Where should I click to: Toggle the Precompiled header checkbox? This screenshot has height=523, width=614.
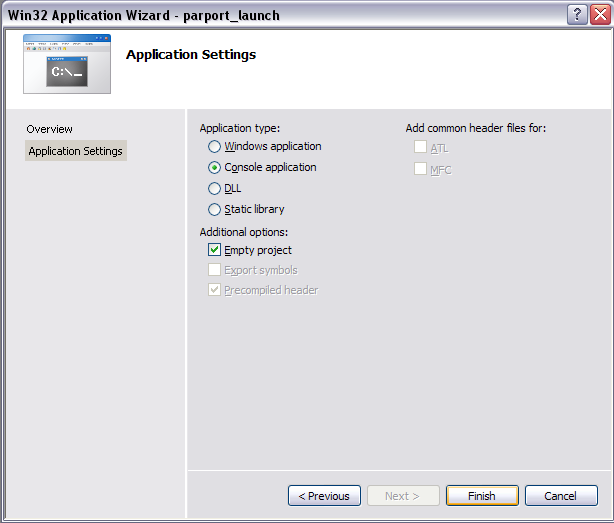pos(214,290)
